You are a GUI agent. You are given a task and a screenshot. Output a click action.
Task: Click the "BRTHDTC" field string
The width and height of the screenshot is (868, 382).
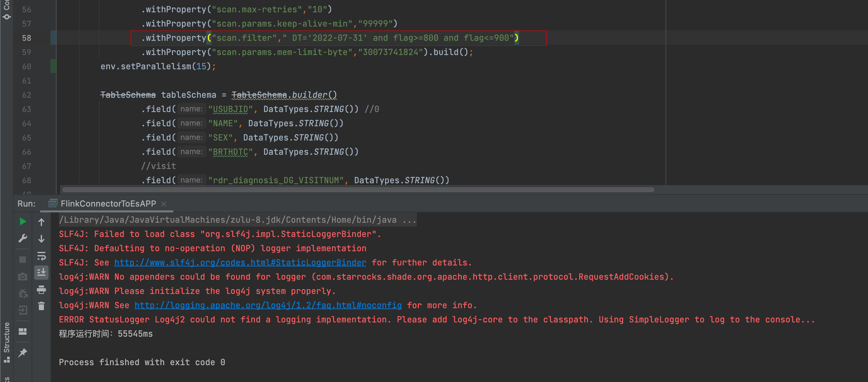231,152
